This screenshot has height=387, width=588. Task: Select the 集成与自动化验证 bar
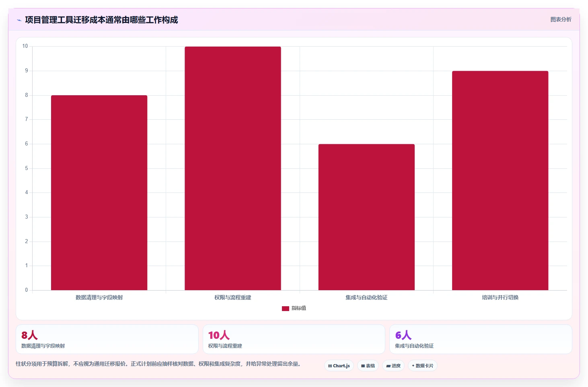tap(366, 217)
